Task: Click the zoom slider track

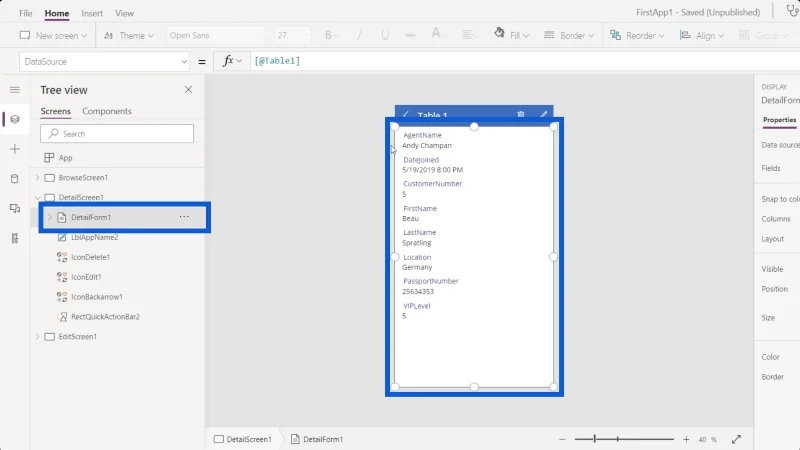Action: 624,439
